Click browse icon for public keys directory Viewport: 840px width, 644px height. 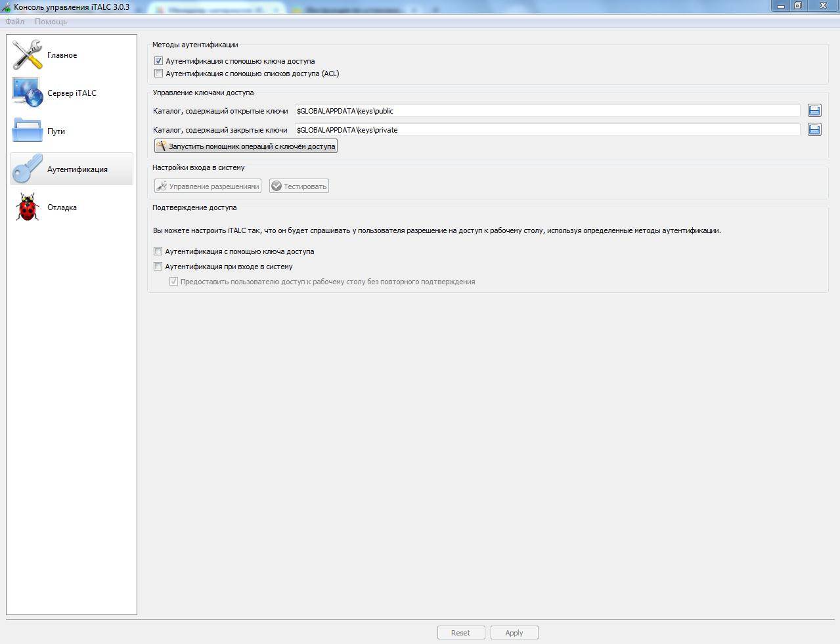click(814, 111)
